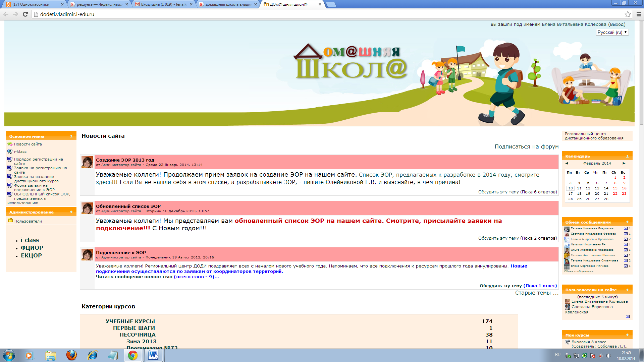
Task: Open a new browser tab
Action: [x=331, y=4]
